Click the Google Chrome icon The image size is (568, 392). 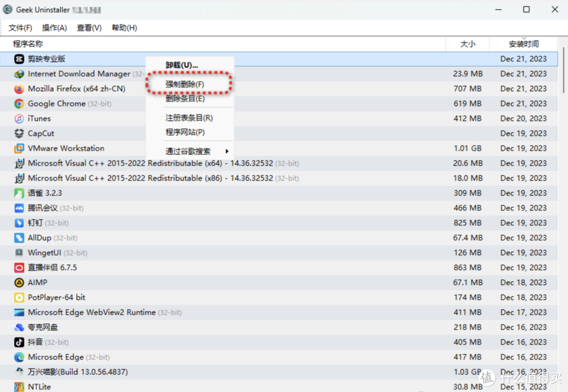click(x=19, y=104)
